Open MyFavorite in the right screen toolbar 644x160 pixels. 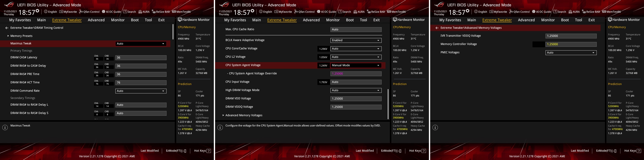click(x=498, y=12)
